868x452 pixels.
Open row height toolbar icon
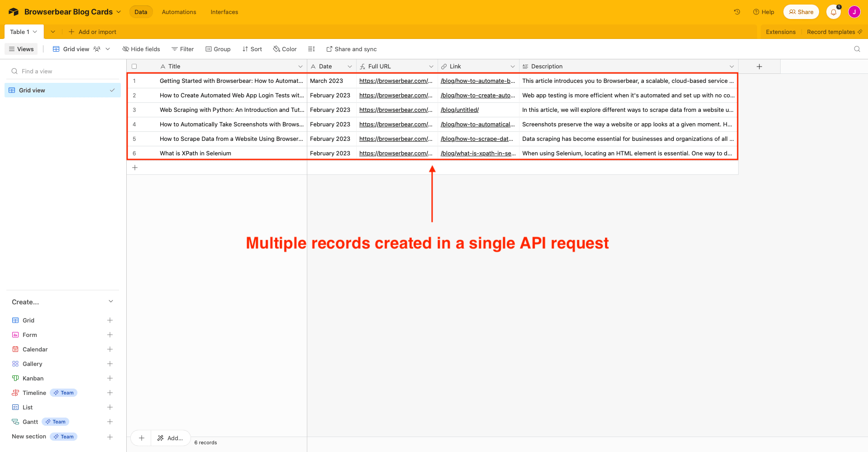pyautogui.click(x=311, y=49)
